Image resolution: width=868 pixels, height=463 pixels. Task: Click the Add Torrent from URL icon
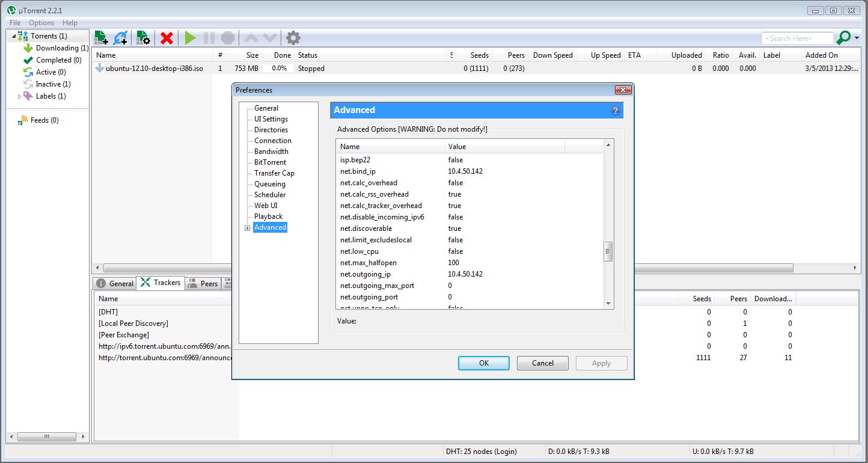pyautogui.click(x=120, y=38)
